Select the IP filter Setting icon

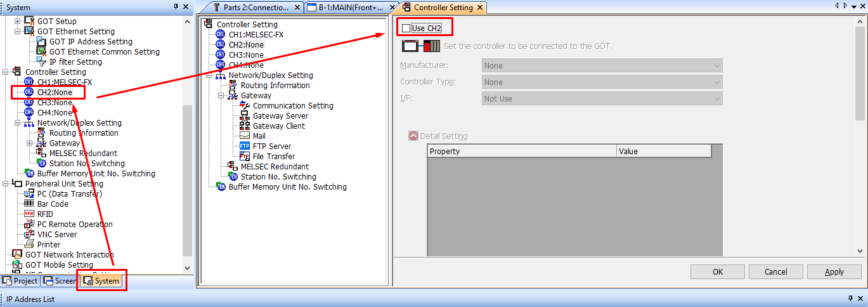tap(41, 62)
